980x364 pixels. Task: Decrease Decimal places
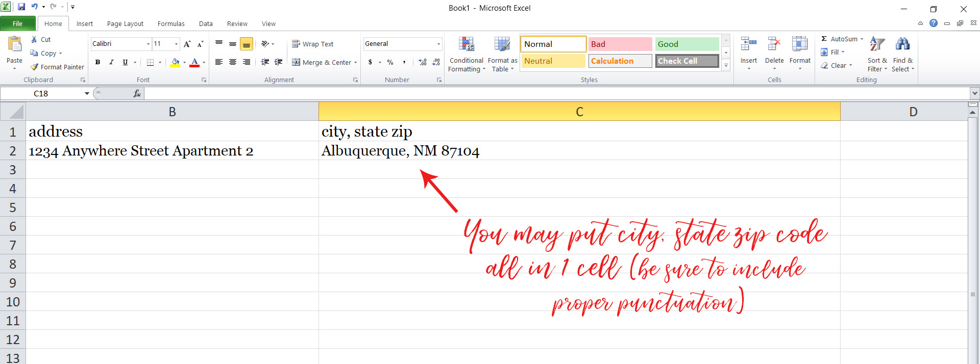pos(436,62)
